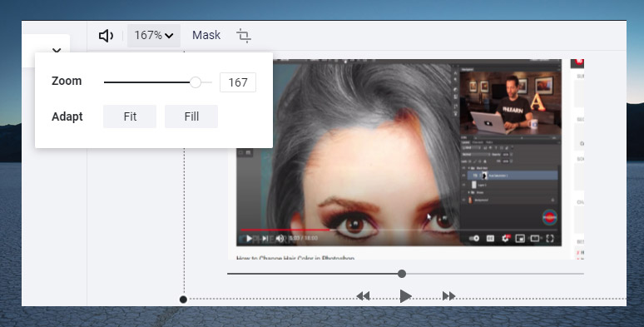The height and width of the screenshot is (327, 644).
Task: Focus the zoom value field showing 167
Action: click(238, 82)
